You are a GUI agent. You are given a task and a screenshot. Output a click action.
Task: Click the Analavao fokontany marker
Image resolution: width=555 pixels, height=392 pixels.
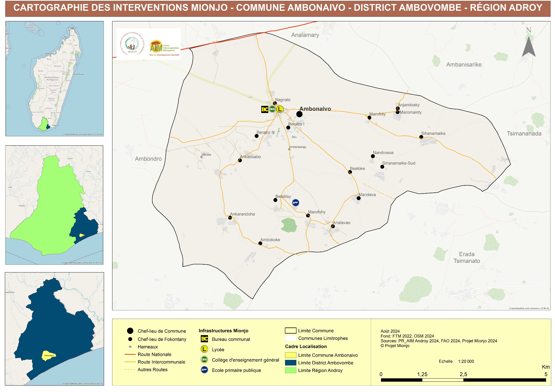333,226
